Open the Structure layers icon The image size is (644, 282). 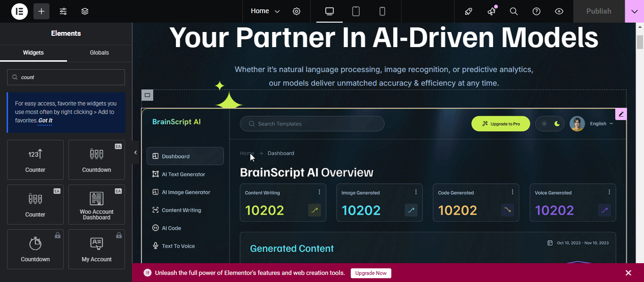85,11
